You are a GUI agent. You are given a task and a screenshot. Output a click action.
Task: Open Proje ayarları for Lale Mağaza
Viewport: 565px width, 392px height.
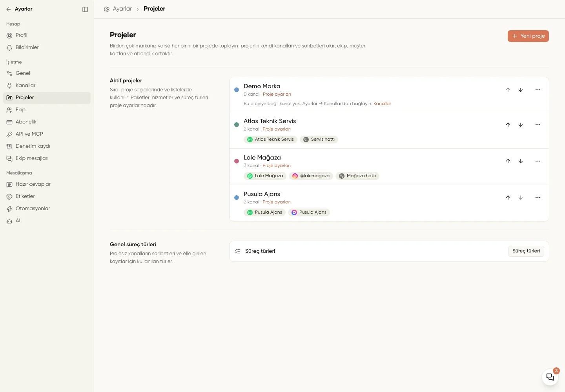pyautogui.click(x=277, y=166)
